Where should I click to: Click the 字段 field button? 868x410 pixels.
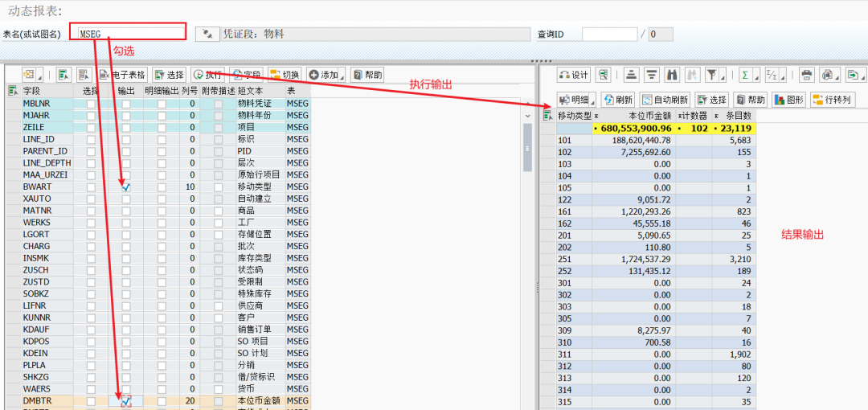coord(246,75)
